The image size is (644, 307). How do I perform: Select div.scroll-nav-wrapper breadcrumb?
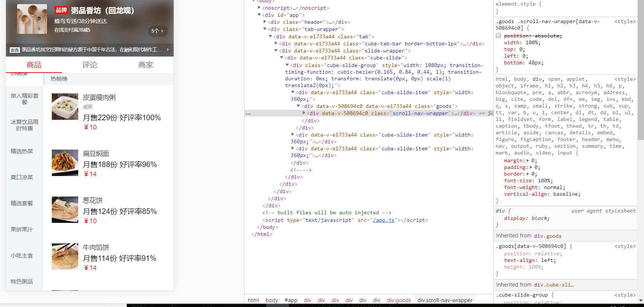pyautogui.click(x=445, y=300)
